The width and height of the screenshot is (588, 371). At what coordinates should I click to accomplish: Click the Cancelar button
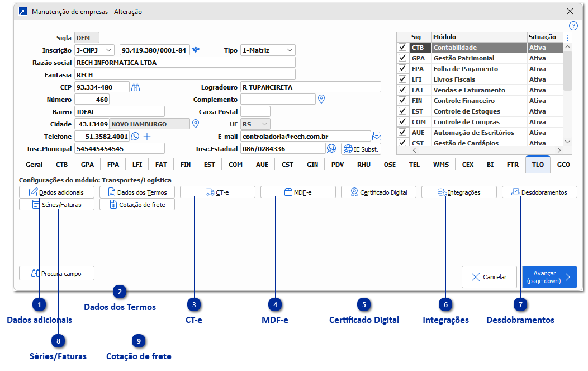(489, 277)
